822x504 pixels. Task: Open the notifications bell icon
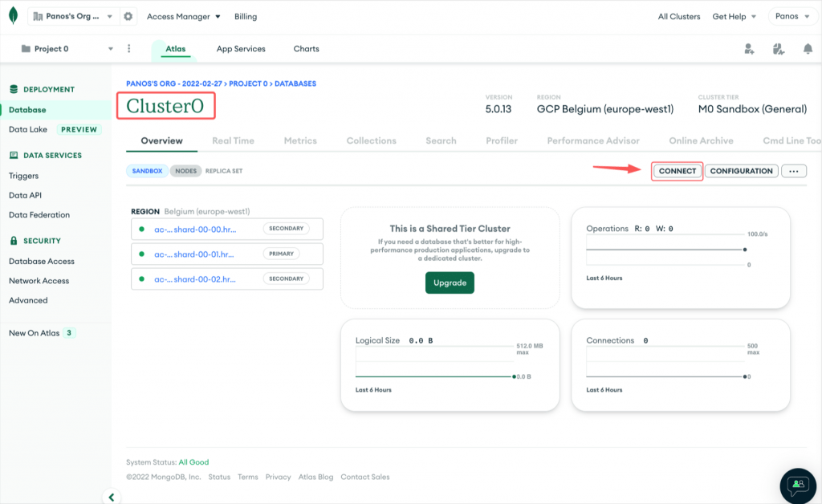coord(808,49)
